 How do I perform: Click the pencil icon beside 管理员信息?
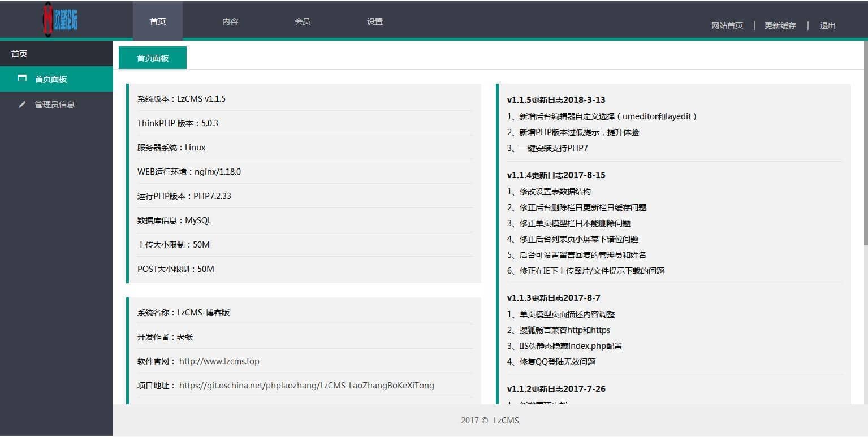[x=22, y=105]
